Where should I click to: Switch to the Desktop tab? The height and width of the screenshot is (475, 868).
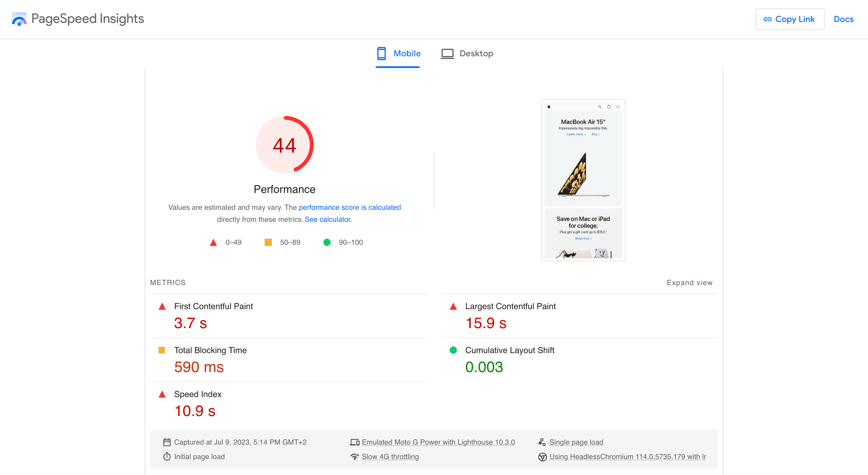click(x=476, y=53)
